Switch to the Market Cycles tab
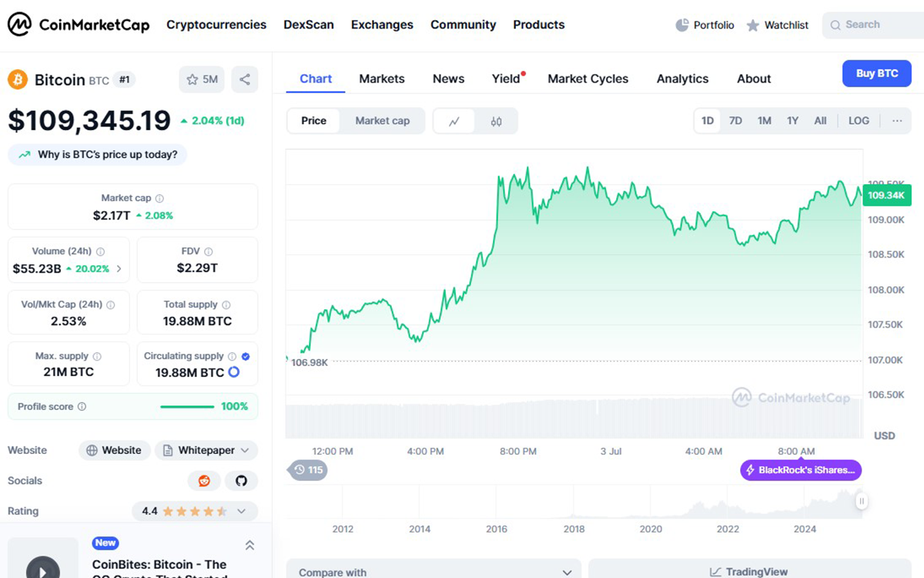This screenshot has height=578, width=924. tap(588, 79)
